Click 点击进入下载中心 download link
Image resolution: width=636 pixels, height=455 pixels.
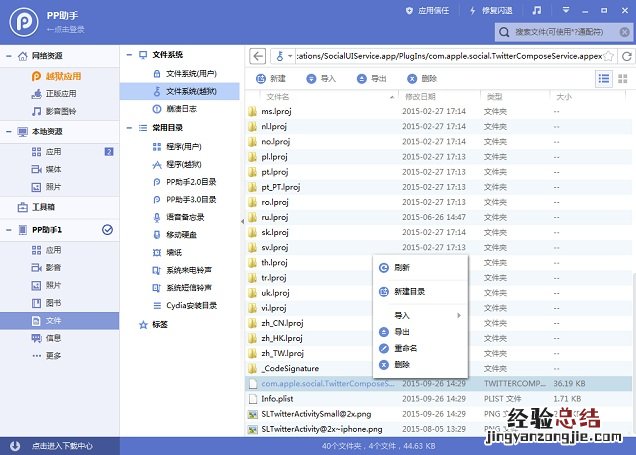(x=62, y=446)
